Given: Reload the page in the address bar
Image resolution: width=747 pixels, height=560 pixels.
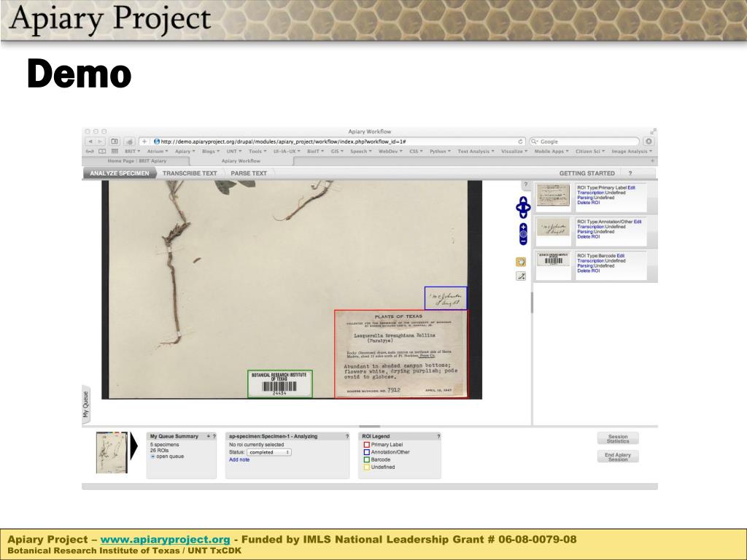Looking at the screenshot, I should point(521,141).
